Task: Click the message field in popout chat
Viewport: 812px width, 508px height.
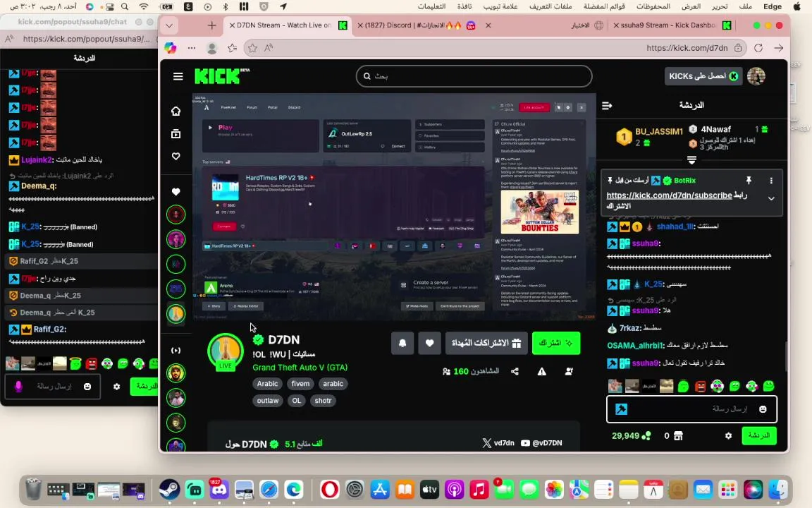Action: (x=54, y=387)
